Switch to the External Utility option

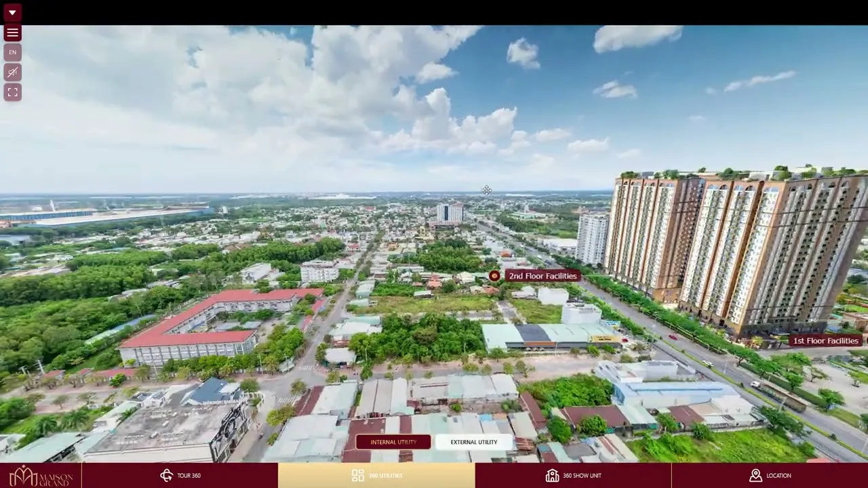pyautogui.click(x=473, y=442)
